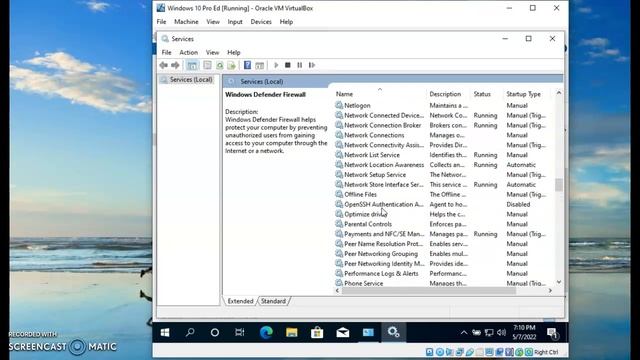Open the blue Help toolbar icon
The image size is (640, 360).
click(x=247, y=65)
